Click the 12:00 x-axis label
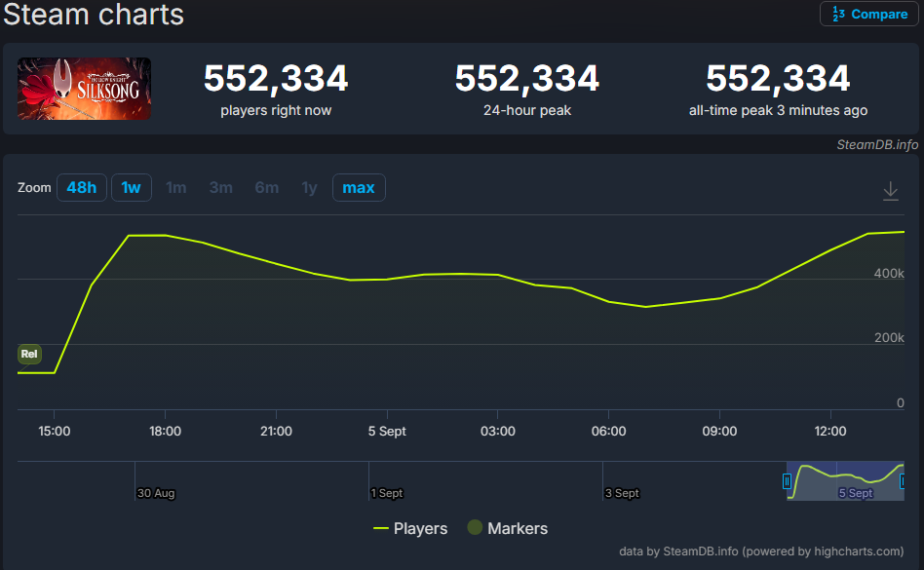This screenshot has height=570, width=924. click(830, 431)
